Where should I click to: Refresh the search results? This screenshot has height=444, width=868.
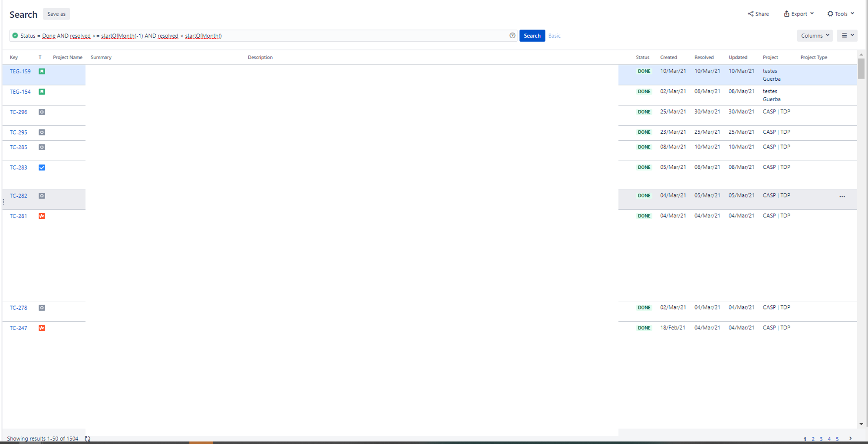click(87, 439)
